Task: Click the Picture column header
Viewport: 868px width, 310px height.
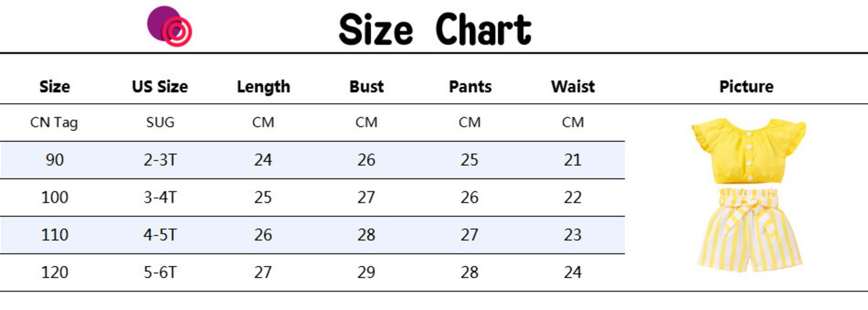Action: 746,87
